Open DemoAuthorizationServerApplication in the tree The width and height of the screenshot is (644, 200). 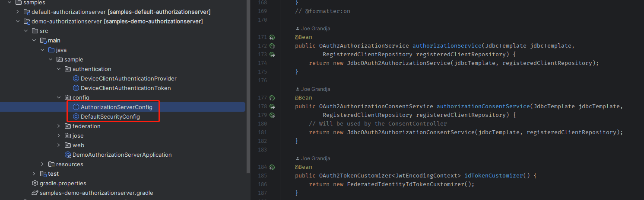[122, 155]
